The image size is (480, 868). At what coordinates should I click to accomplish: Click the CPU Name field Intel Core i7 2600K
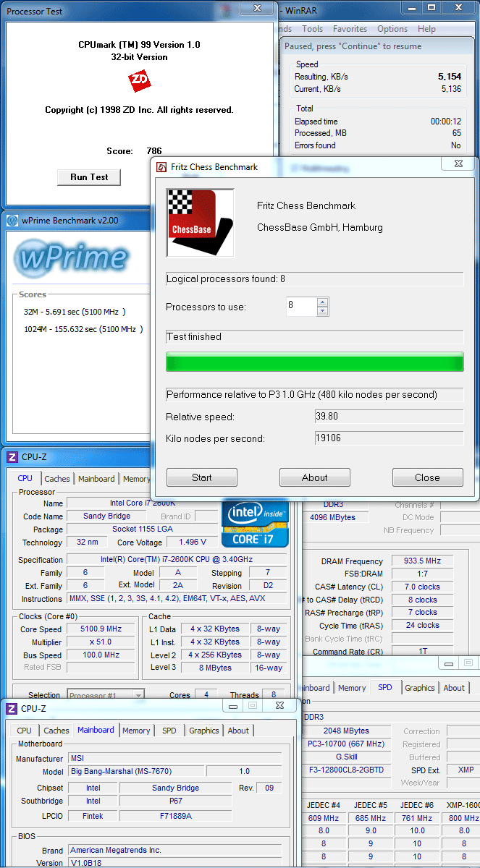click(143, 503)
